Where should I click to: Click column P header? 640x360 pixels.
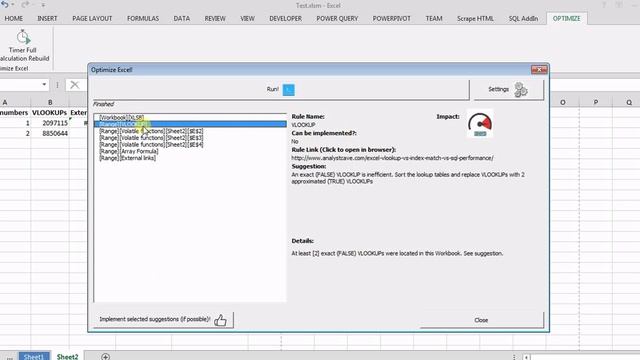596,102
